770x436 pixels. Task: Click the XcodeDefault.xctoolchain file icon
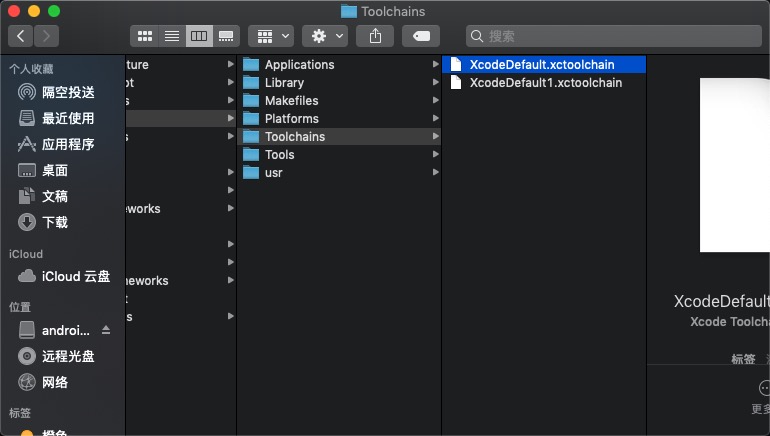(x=456, y=64)
